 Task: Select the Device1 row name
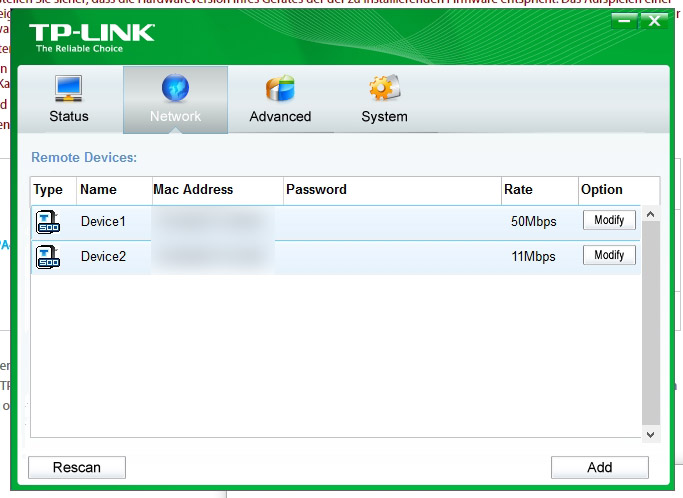[x=103, y=221]
